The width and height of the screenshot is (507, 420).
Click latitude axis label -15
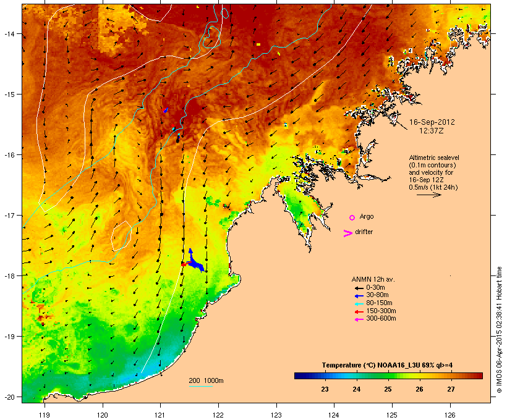[9, 94]
